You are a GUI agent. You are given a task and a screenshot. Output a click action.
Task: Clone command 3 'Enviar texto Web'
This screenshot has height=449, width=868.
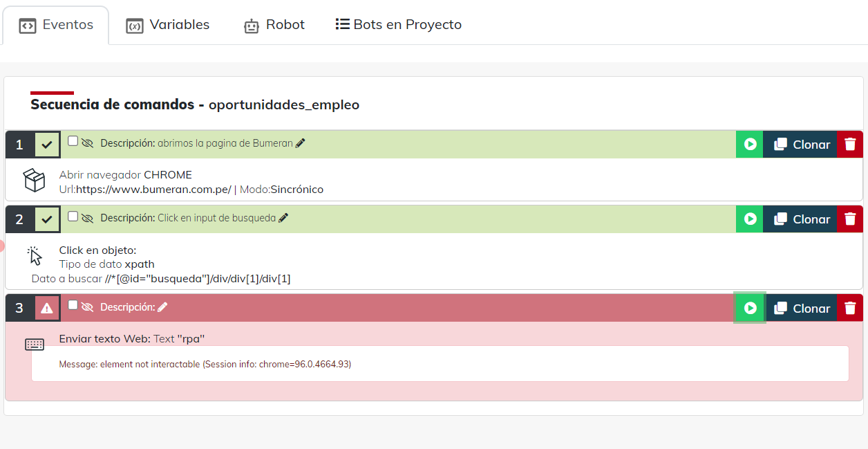click(x=801, y=309)
